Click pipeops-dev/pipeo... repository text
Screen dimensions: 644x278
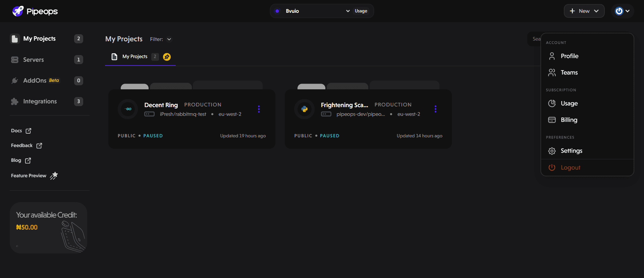pos(361,114)
